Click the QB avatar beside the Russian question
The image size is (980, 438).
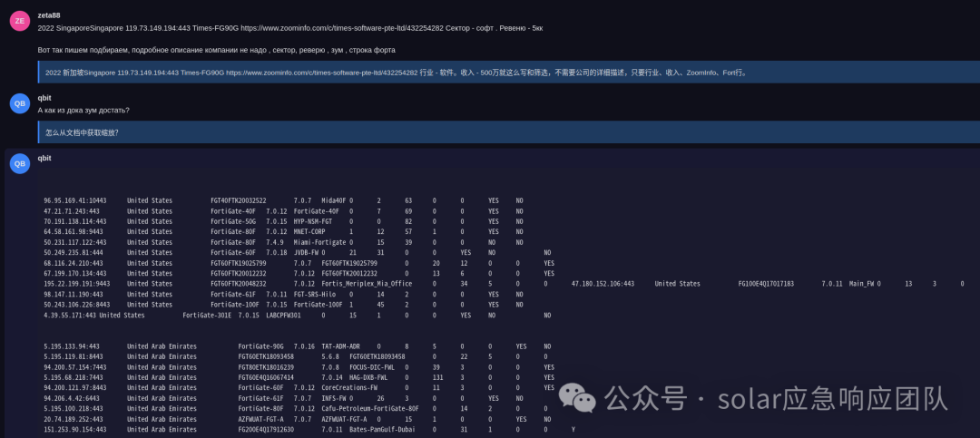click(20, 103)
